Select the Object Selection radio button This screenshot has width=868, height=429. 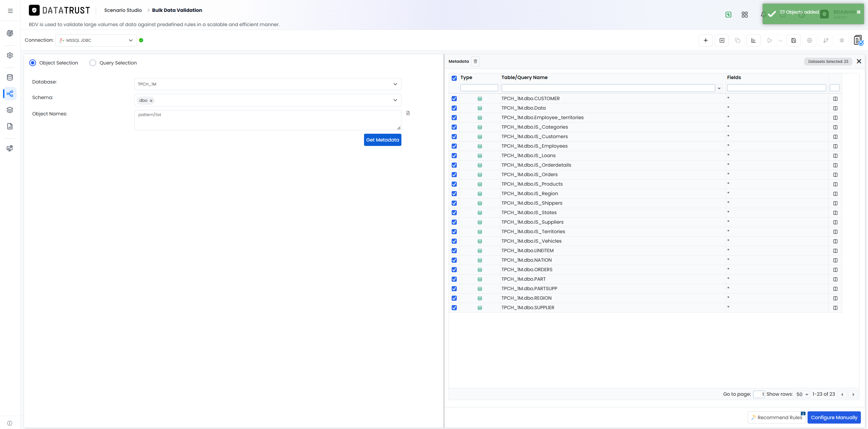click(33, 63)
